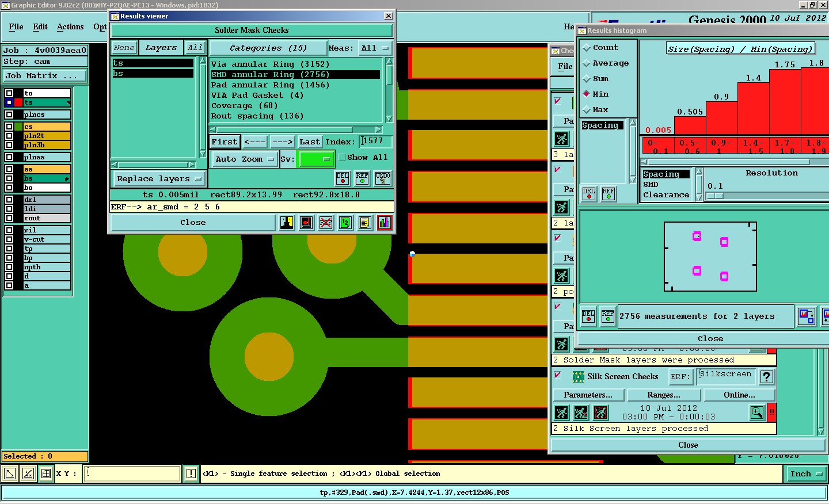
Task: Click Resolution slider in histogram
Action: pyautogui.click(x=767, y=196)
